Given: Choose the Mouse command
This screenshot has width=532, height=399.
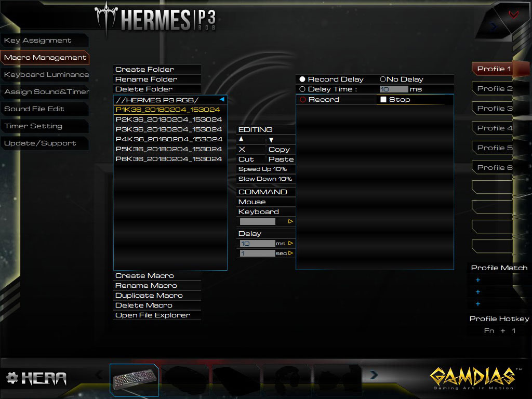Looking at the screenshot, I should coord(266,202).
